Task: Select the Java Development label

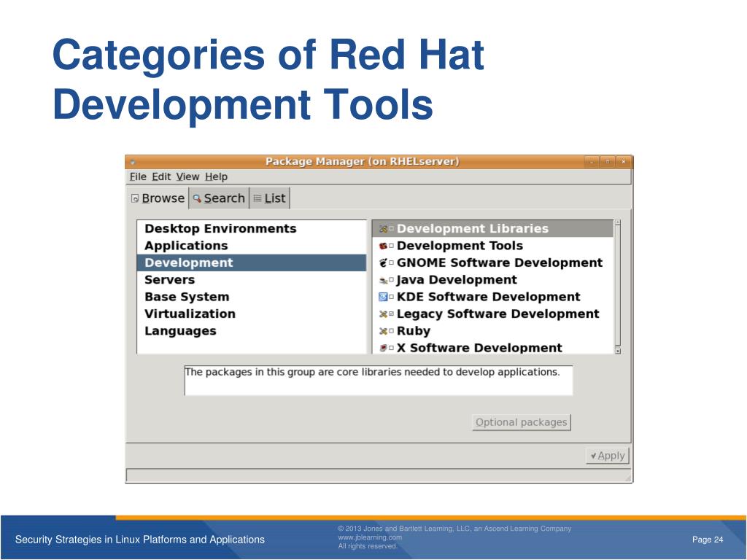Action: 457,280
